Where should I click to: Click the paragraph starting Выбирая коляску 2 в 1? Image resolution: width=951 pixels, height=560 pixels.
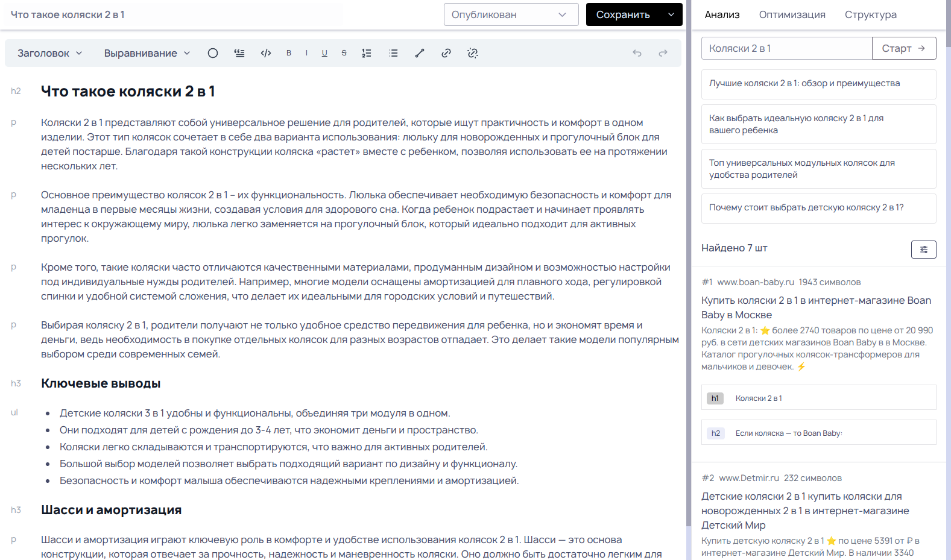pyautogui.click(x=360, y=339)
